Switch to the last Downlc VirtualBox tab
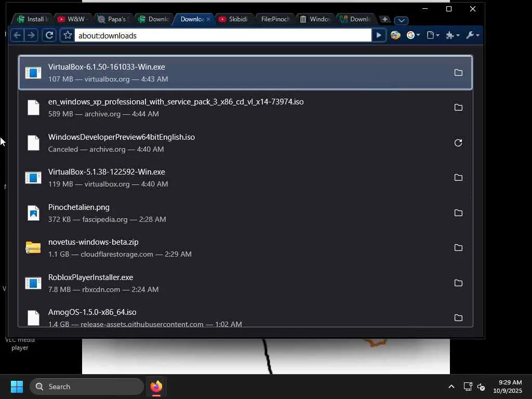This screenshot has width=532, height=399. pos(355,19)
